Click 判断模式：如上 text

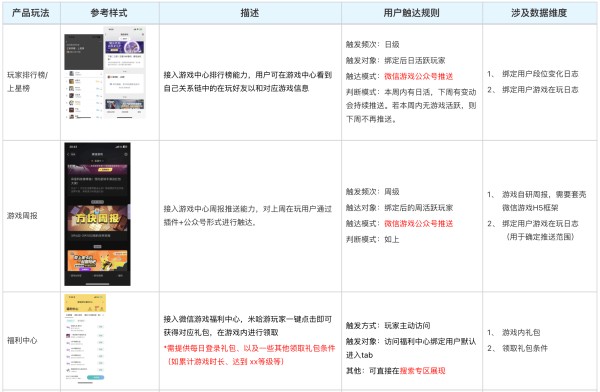click(x=373, y=240)
